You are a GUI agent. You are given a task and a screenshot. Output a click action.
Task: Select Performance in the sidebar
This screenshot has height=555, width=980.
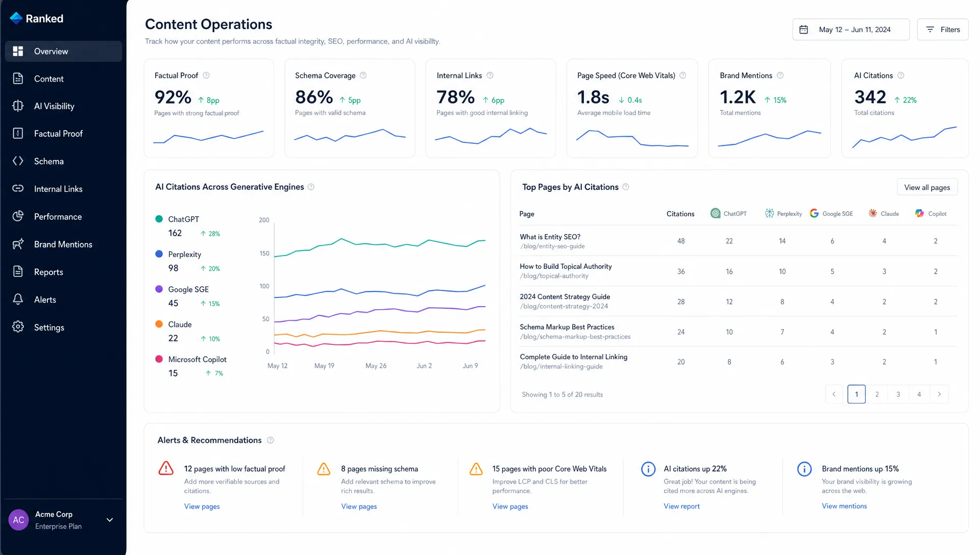(63, 217)
